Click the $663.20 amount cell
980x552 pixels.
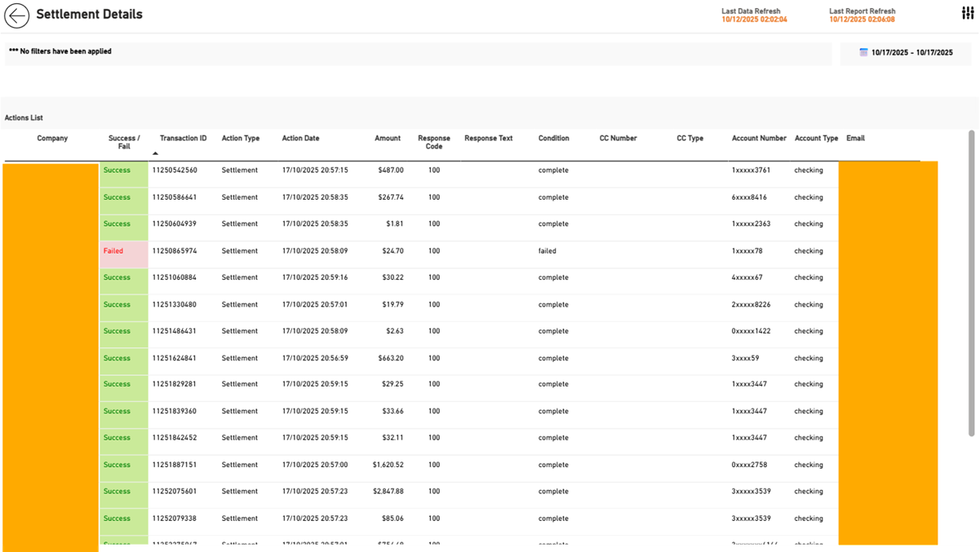(391, 358)
